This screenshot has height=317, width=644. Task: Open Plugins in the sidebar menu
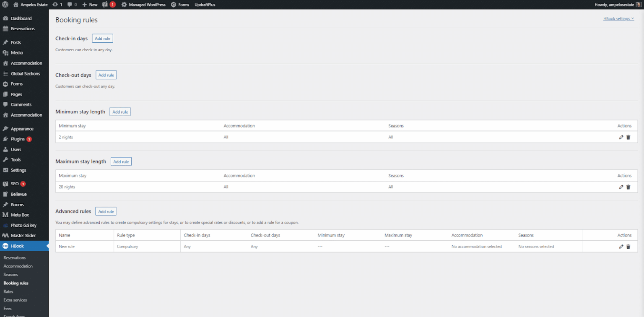coord(18,139)
